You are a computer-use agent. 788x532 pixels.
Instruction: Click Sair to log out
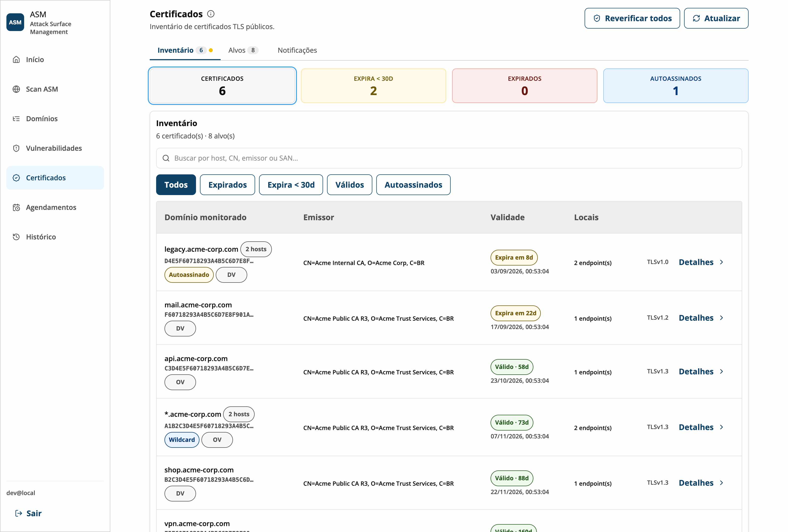[29, 513]
